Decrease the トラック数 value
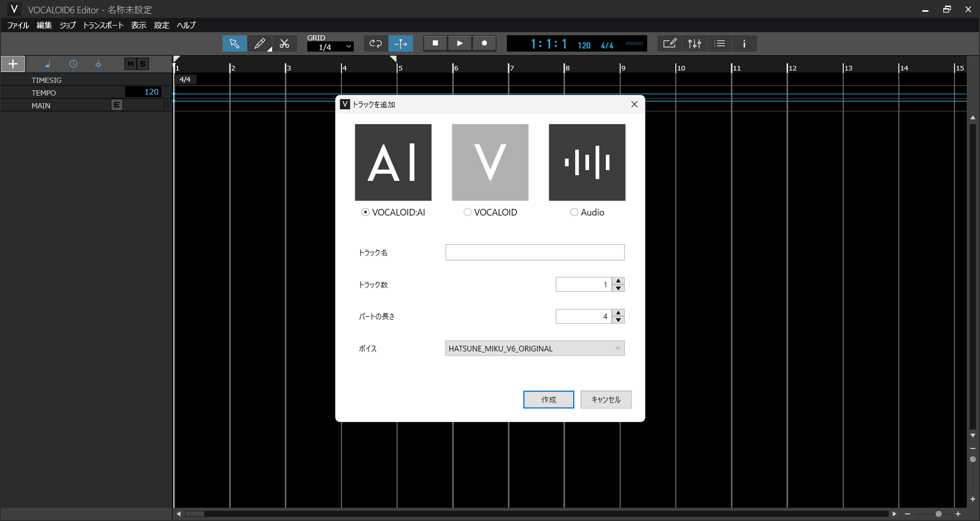 coord(619,288)
